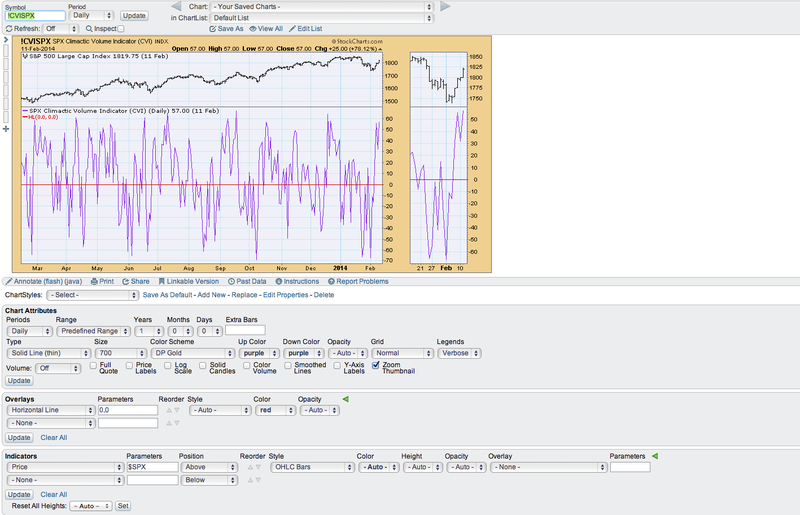Open Annotate (flash) tool
Screen dimensions: 800x515
point(44,281)
